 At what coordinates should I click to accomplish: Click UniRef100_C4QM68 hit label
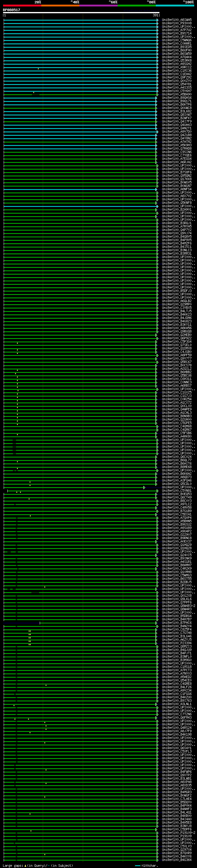click(x=177, y=426)
